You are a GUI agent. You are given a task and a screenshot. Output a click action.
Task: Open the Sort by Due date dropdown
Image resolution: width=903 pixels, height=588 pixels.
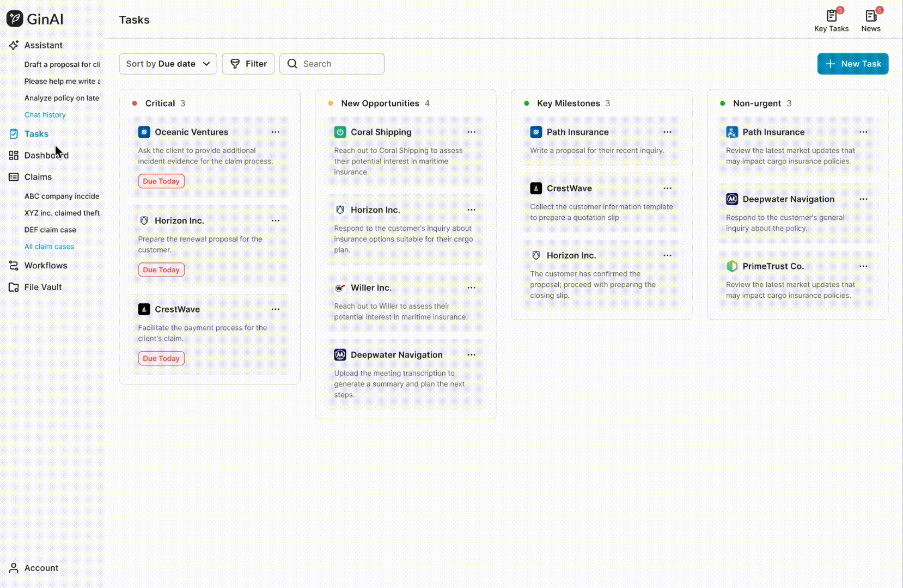tap(168, 64)
